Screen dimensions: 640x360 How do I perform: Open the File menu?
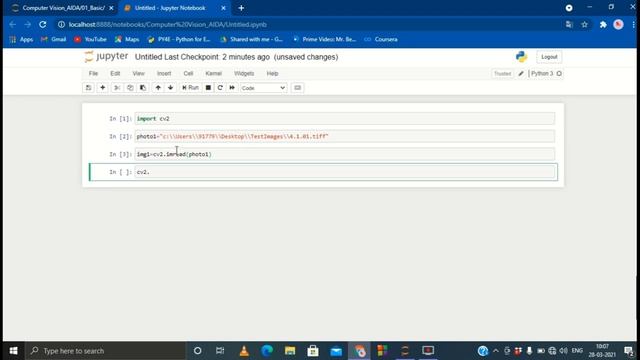[x=93, y=73]
